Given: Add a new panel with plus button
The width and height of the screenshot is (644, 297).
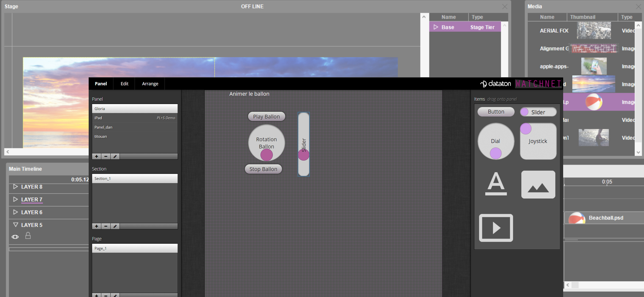Looking at the screenshot, I should coord(96,156).
